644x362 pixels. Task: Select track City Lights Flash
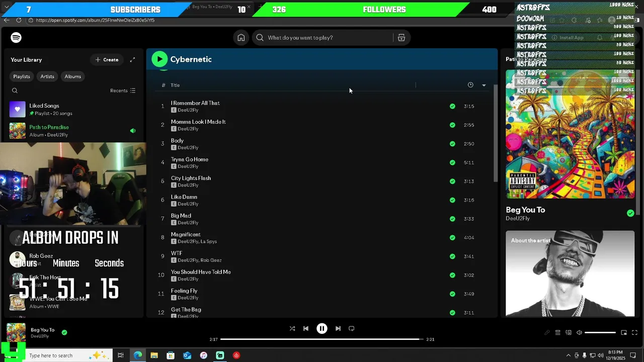191,178
